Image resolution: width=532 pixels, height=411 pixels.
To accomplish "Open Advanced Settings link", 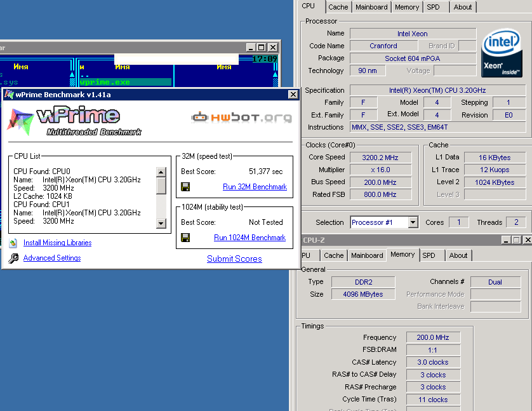I will 52,258.
